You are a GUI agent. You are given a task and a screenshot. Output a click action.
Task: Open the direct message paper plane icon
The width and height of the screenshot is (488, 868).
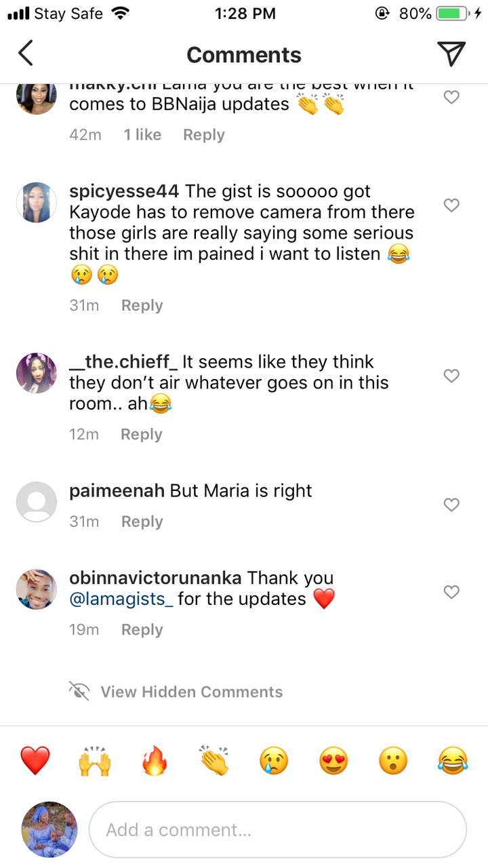[x=451, y=54]
